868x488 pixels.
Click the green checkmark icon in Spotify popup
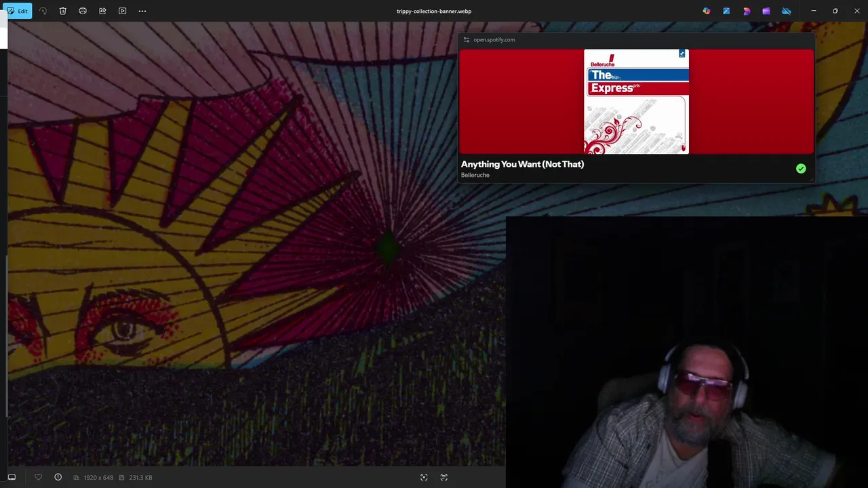[x=801, y=169]
